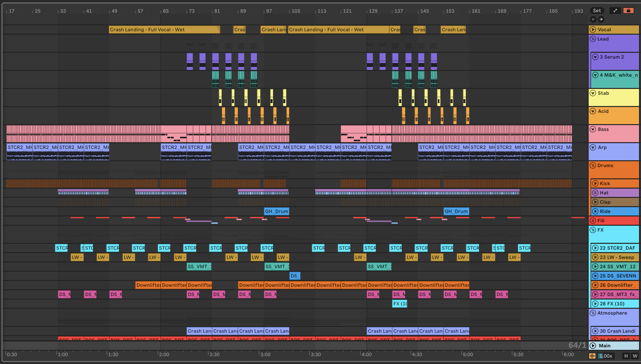Viewport: 641px width, 364px height.
Task: Click the 1.00x zoom scale field
Action: click(606, 356)
